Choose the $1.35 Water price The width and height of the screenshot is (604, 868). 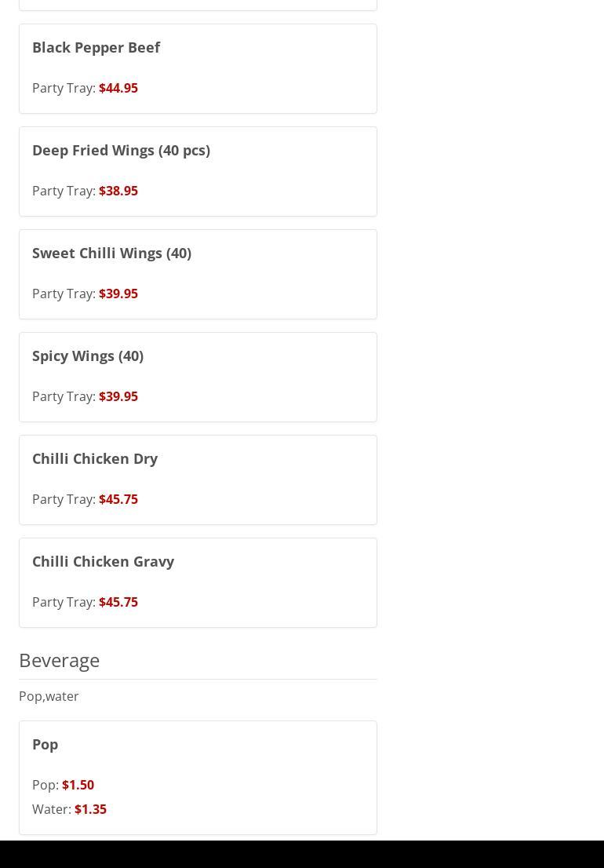90,809
